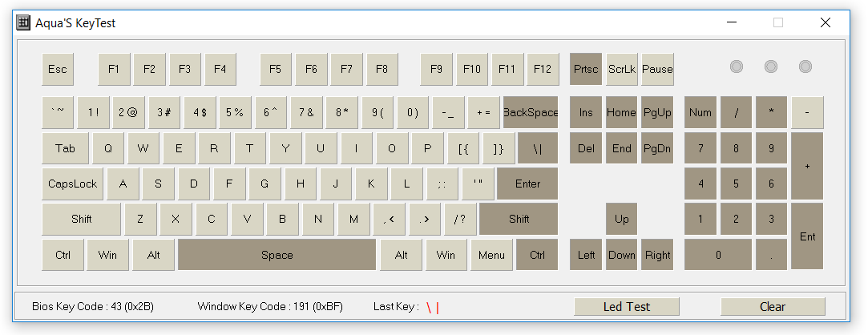Screen dimensions: 868x335
Task: Click the left Shift key
Action: (82, 219)
